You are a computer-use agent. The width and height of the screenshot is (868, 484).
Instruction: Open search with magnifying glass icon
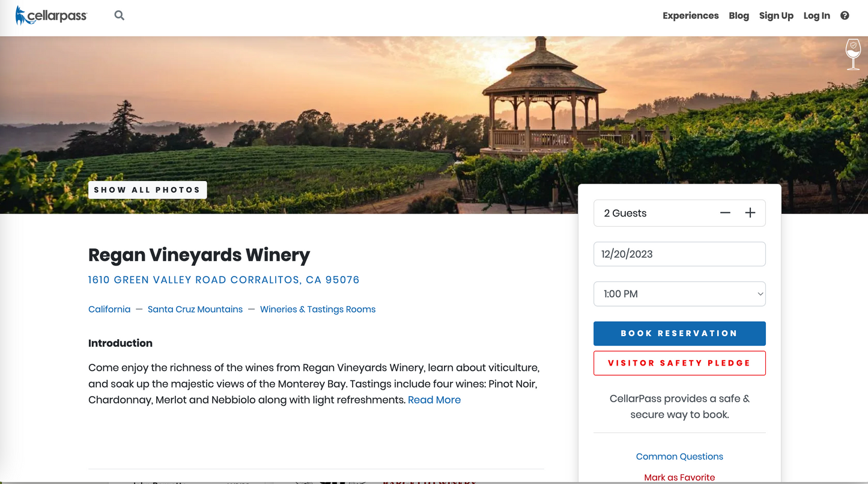pyautogui.click(x=120, y=16)
